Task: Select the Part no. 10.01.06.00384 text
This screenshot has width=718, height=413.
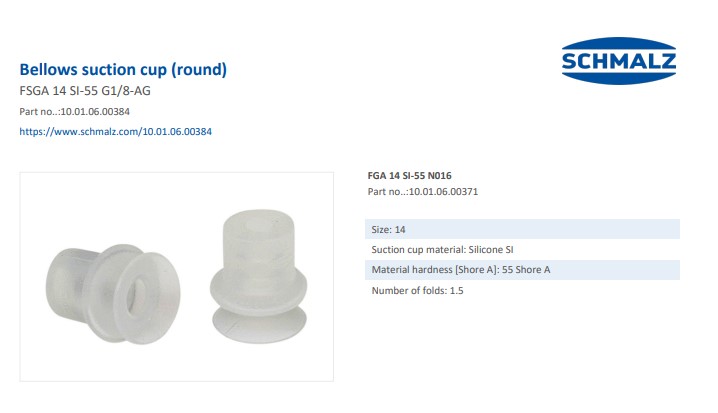Action: tap(75, 112)
